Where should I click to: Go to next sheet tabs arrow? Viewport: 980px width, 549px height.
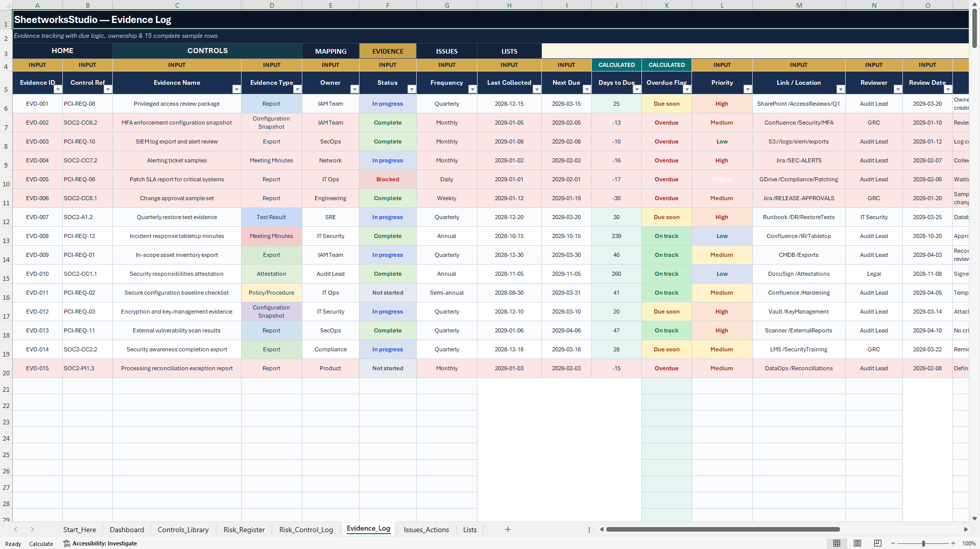32,530
